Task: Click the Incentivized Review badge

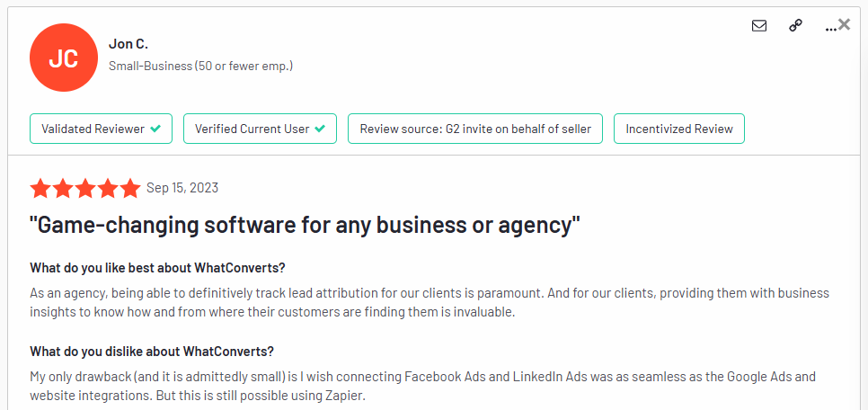Action: 679,129
